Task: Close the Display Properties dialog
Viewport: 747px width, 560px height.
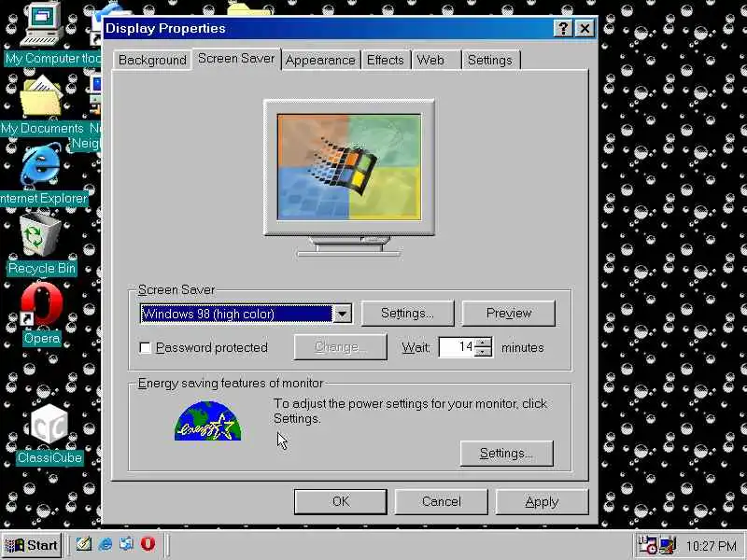Action: click(585, 29)
